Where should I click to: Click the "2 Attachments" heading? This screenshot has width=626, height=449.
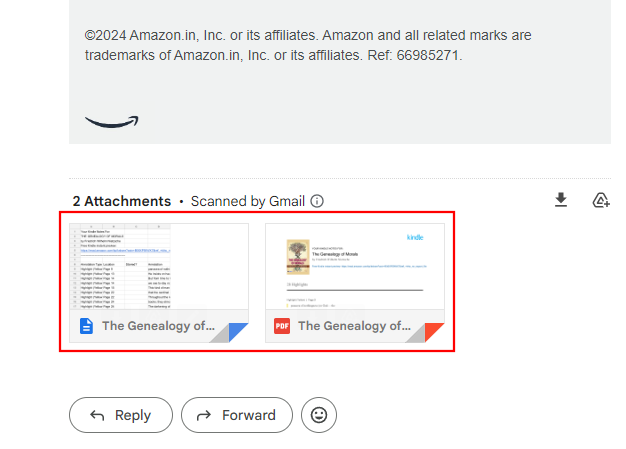click(x=121, y=201)
